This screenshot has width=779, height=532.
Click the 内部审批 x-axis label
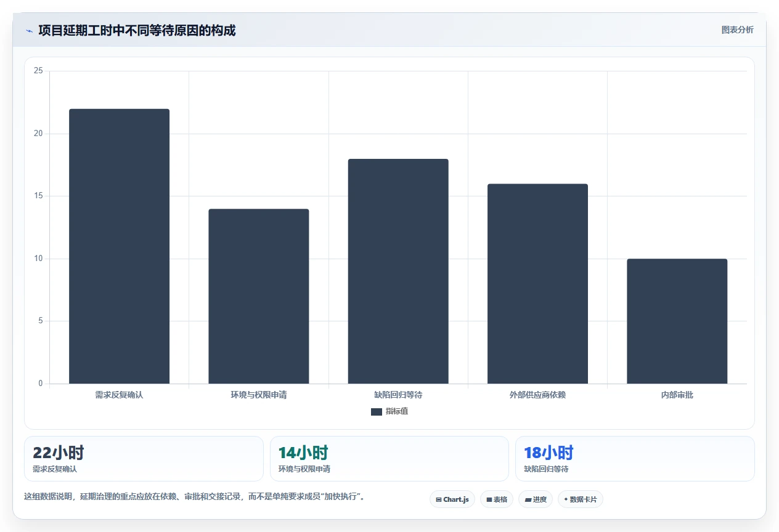tap(677, 395)
